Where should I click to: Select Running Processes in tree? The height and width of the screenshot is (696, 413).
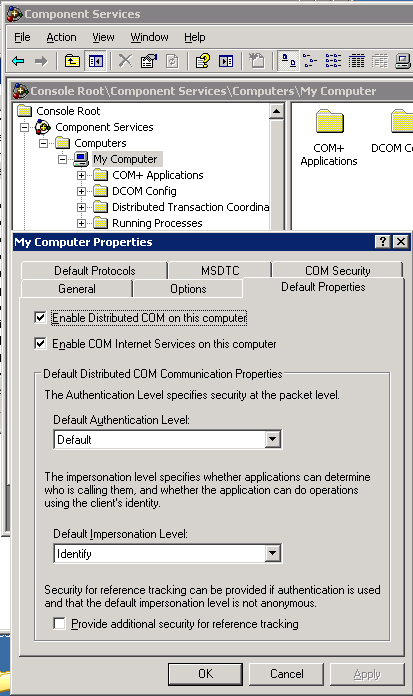157,223
